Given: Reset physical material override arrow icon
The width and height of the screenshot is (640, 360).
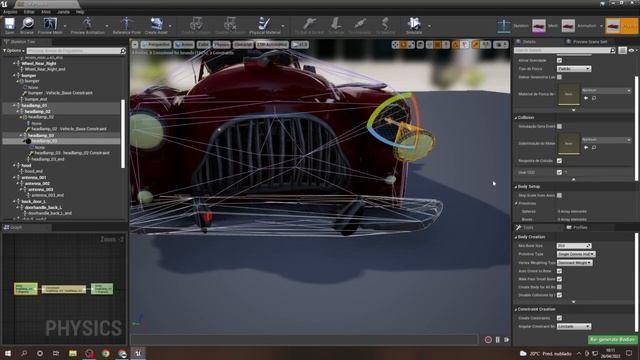Looking at the screenshot, I should tap(586, 98).
